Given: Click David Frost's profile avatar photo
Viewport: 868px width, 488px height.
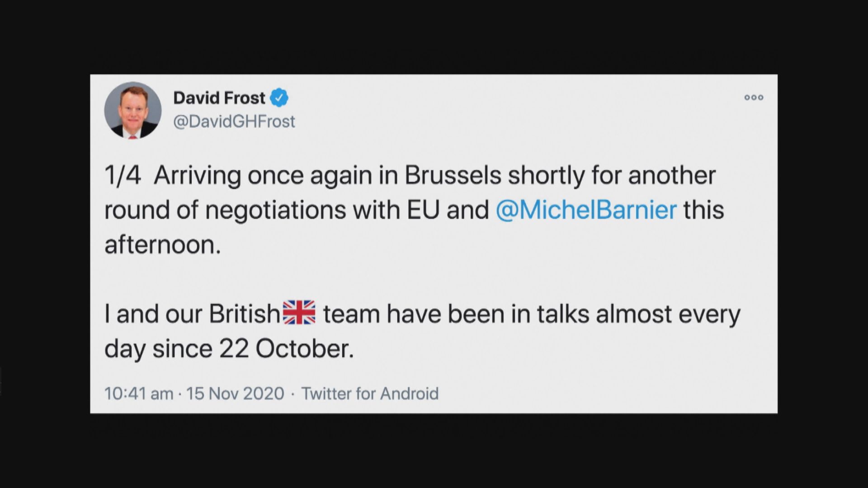Looking at the screenshot, I should coord(133,110).
